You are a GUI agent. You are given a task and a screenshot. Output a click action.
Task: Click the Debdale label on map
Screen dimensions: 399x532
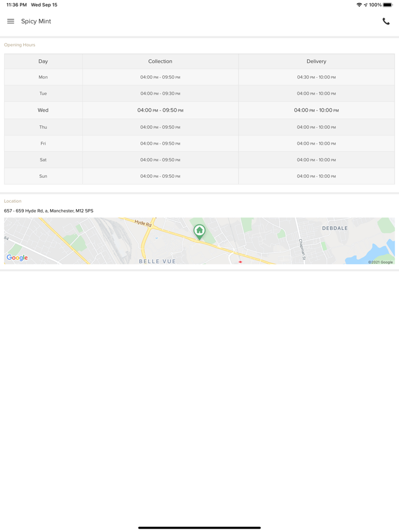[335, 228]
